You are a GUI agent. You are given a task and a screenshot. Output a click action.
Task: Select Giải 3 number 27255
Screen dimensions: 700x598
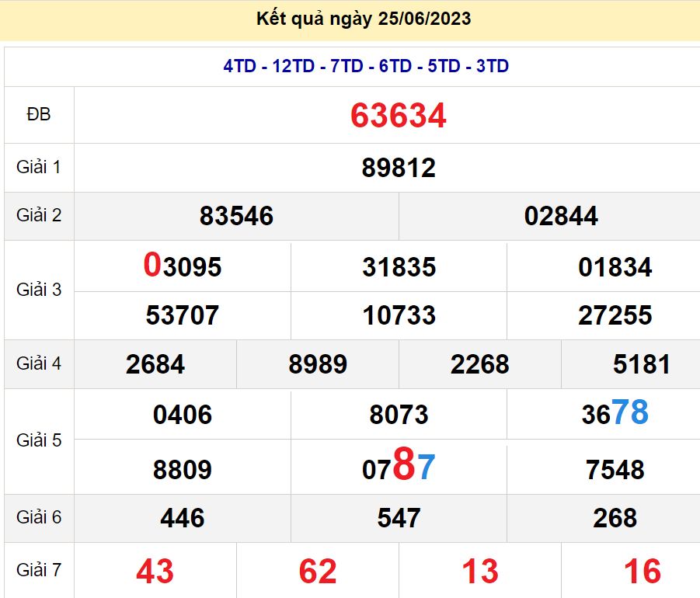[x=615, y=315]
